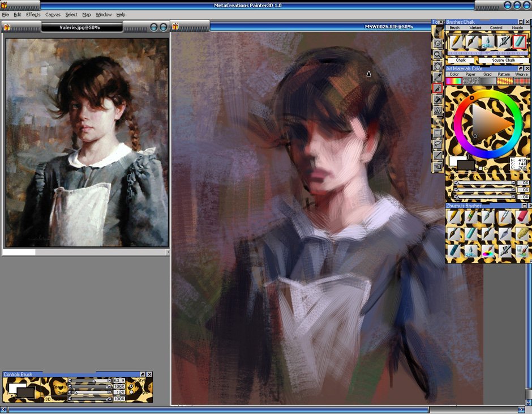Click the Valerie.jpg reference painting thumbnail
Image resolution: width=532 pixels, height=414 pixels.
87,142
